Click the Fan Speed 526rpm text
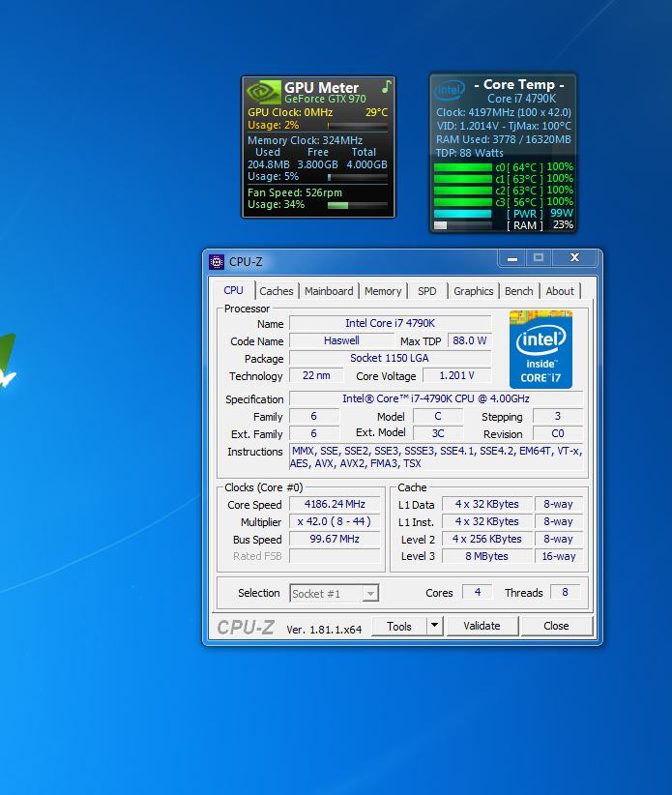 pyautogui.click(x=295, y=192)
